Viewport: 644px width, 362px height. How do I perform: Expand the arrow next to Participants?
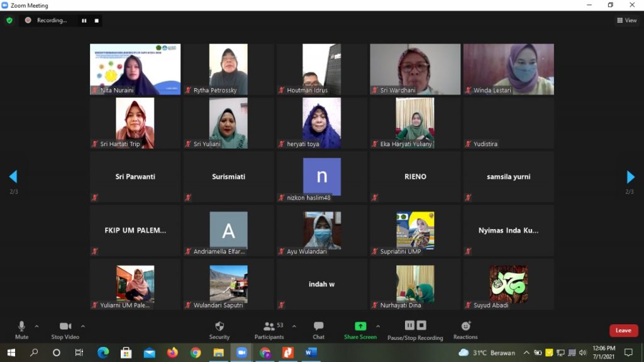coord(294,326)
